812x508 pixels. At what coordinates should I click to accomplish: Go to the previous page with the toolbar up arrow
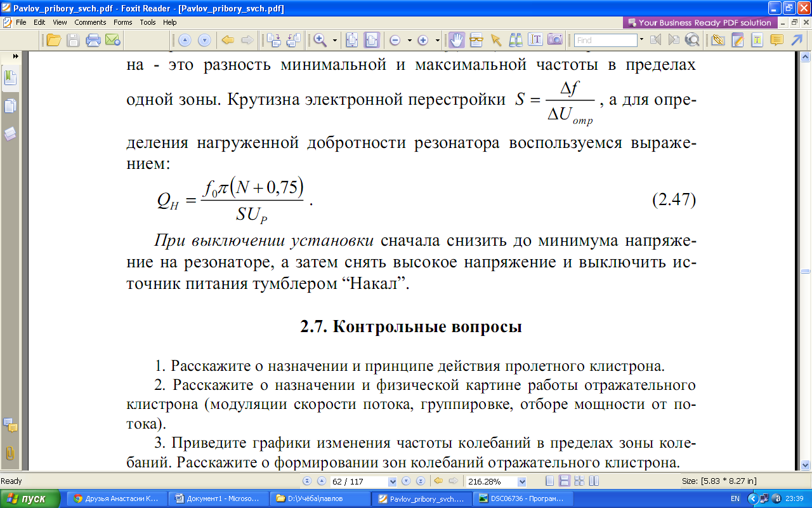pos(185,40)
